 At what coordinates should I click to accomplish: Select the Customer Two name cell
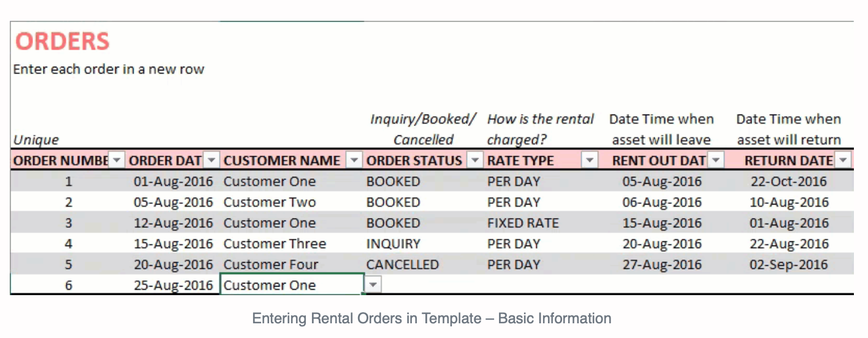click(292, 202)
